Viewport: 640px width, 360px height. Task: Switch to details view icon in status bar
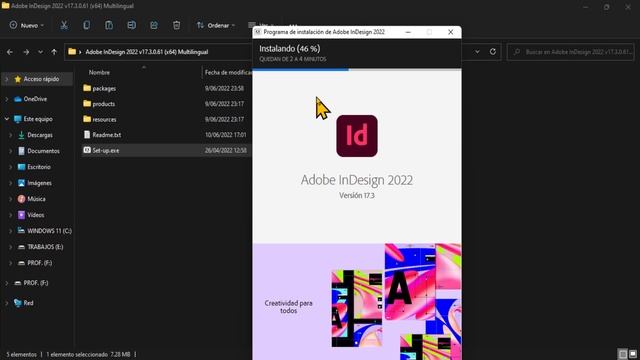point(622,354)
